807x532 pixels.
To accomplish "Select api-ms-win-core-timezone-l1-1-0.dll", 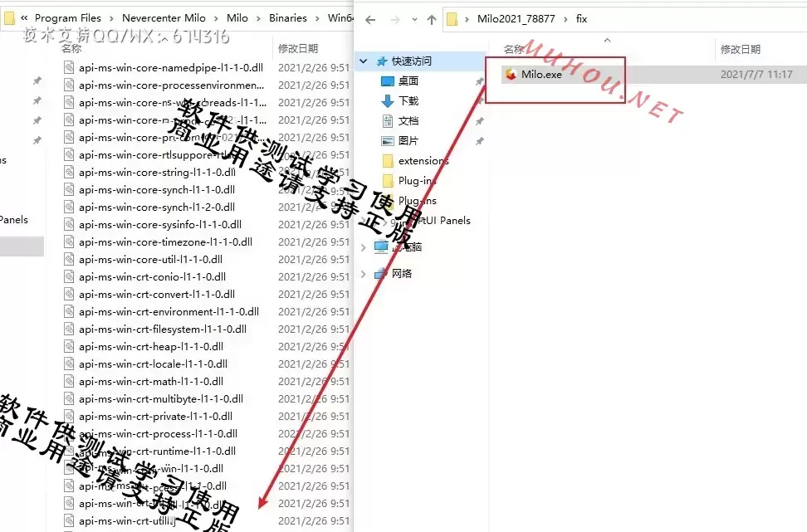I will coord(166,242).
